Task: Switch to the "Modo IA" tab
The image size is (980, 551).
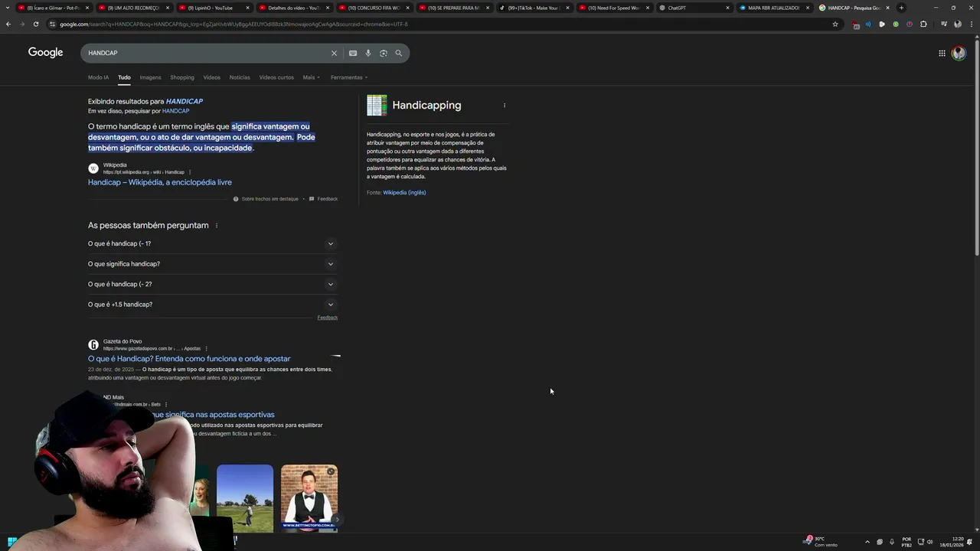Action: (98, 77)
